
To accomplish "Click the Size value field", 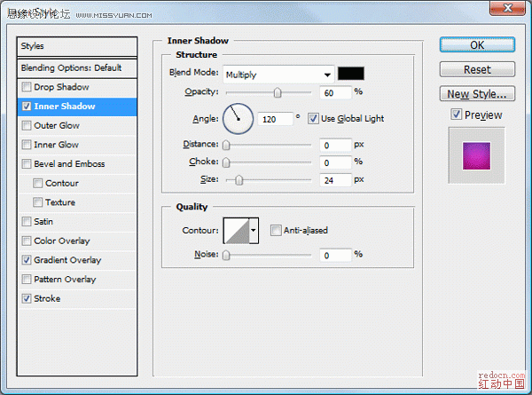I will [335, 180].
